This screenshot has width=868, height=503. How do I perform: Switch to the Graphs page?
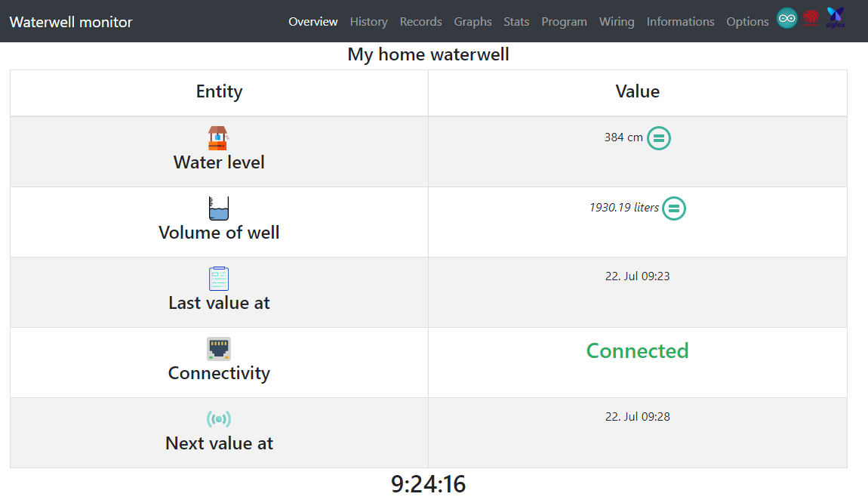[x=473, y=22]
